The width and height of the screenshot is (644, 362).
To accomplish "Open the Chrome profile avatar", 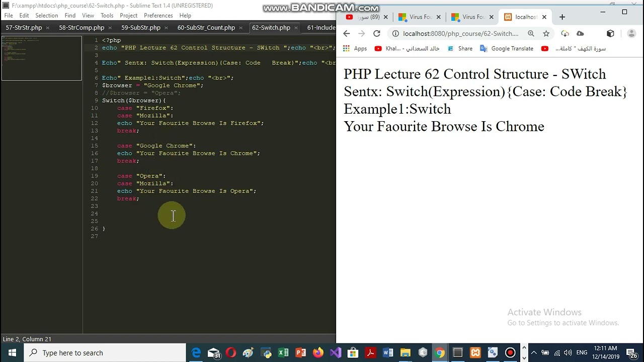I will coord(631,34).
